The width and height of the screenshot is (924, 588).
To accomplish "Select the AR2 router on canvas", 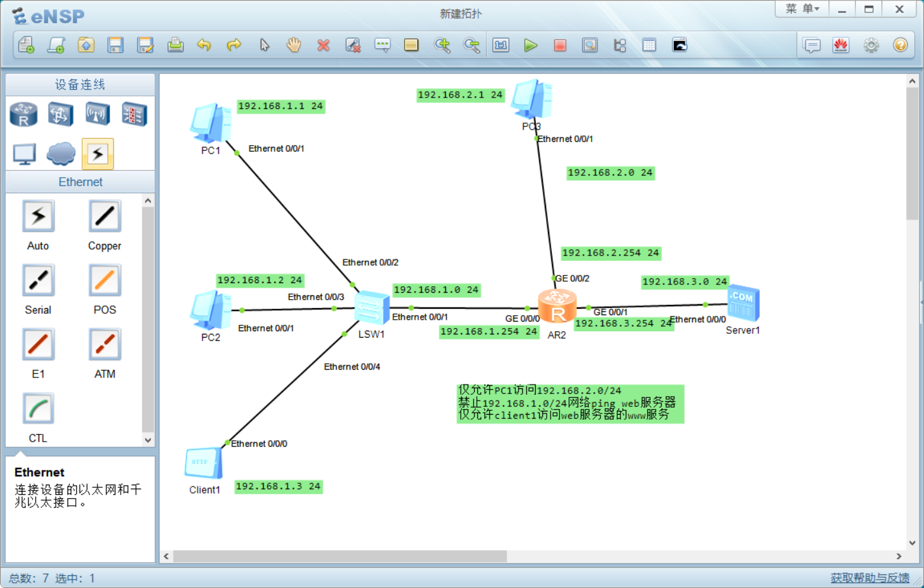I will click(557, 306).
